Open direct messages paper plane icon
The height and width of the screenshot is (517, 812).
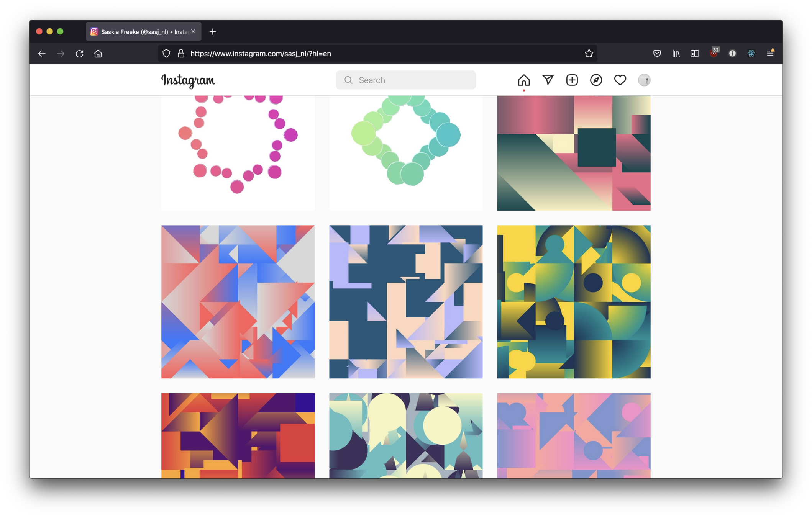[548, 80]
